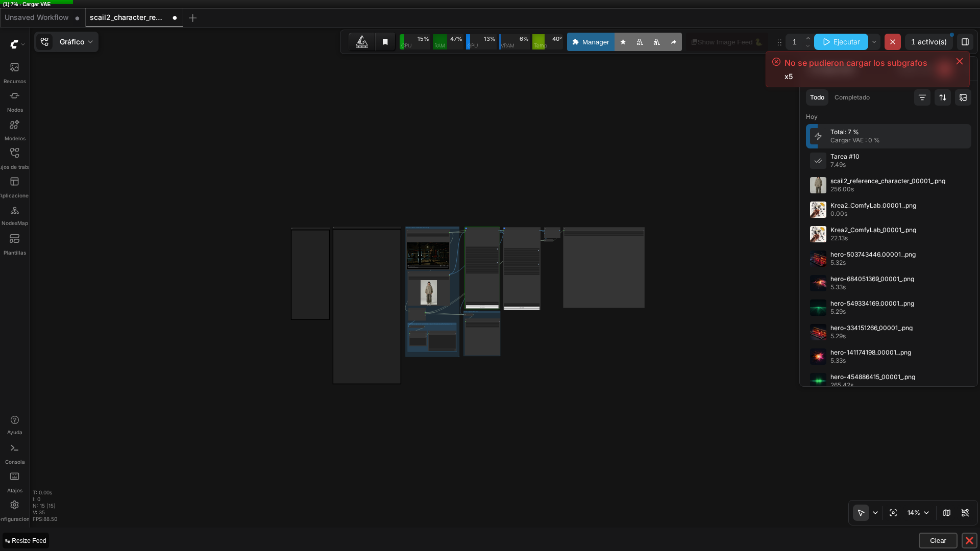Open the Plantillas templates panel
The width and height of the screenshot is (980, 551).
coord(14,244)
